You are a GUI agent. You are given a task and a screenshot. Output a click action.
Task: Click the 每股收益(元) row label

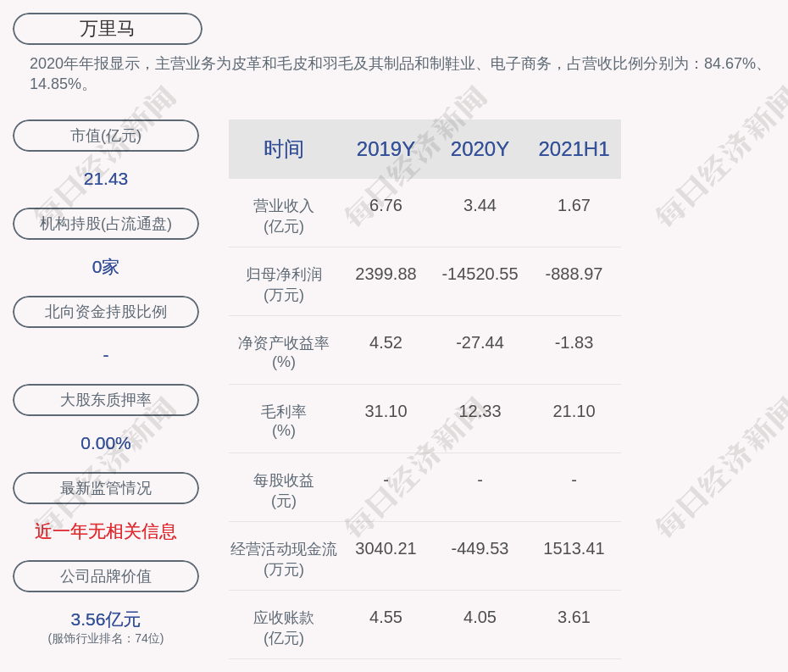point(284,491)
